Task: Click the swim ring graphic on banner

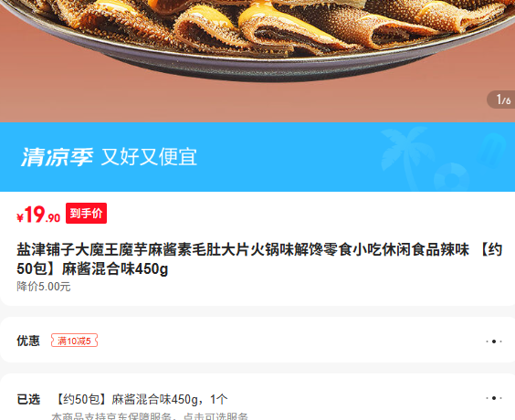Action: [452, 177]
